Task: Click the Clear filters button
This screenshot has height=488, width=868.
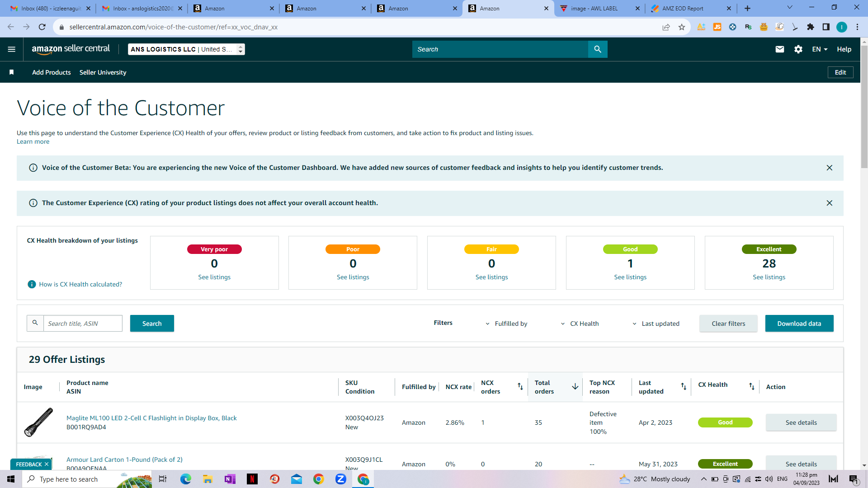Action: tap(728, 324)
